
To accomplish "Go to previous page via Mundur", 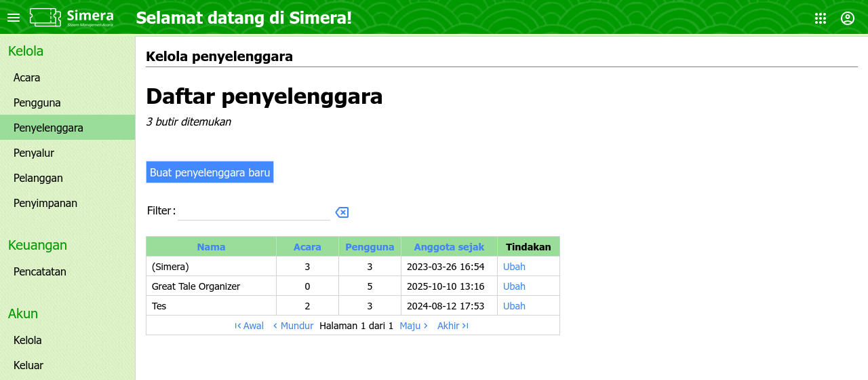I will 293,326.
